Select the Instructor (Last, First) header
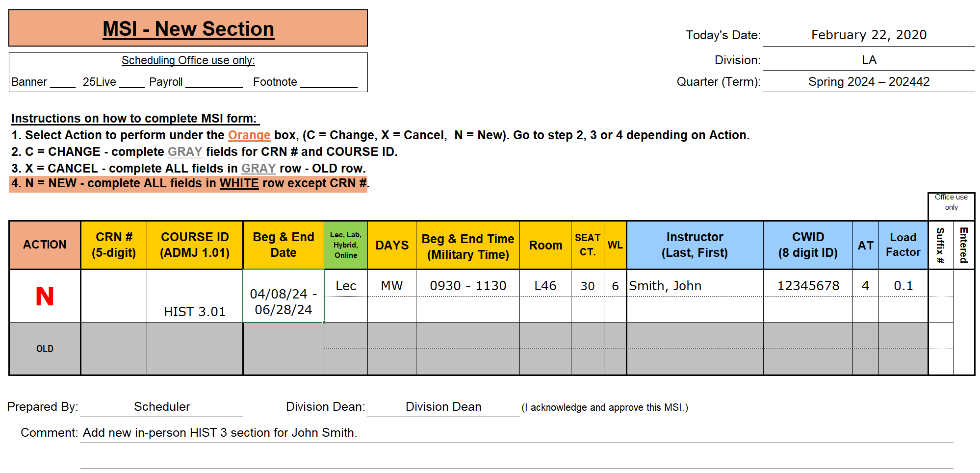Image resolution: width=980 pixels, height=473 pixels. pyautogui.click(x=695, y=245)
